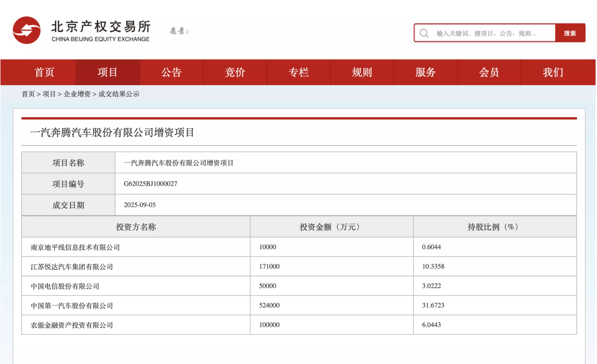Image resolution: width=597 pixels, height=364 pixels.
Task: Open the 规则 navigation tab
Action: pyautogui.click(x=362, y=72)
